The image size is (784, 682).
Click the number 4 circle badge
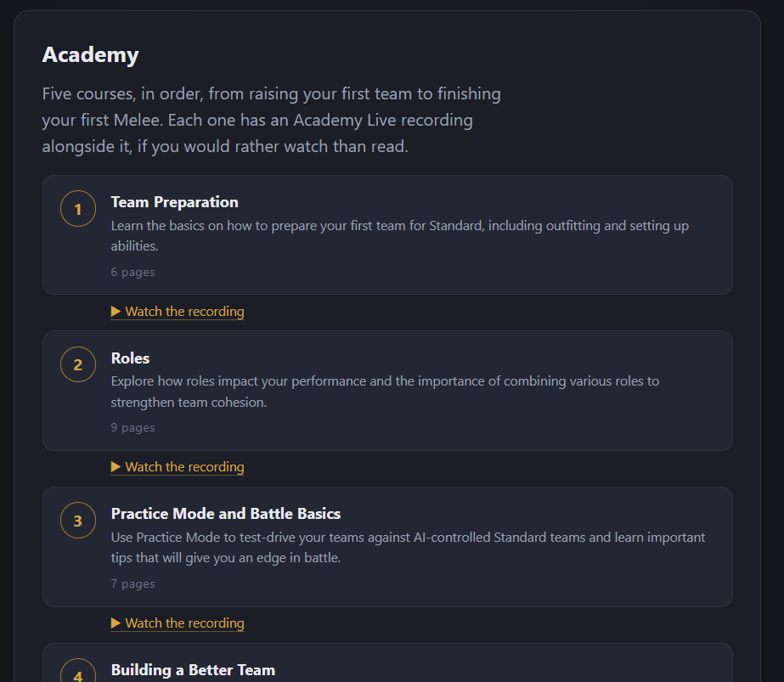[78, 670]
